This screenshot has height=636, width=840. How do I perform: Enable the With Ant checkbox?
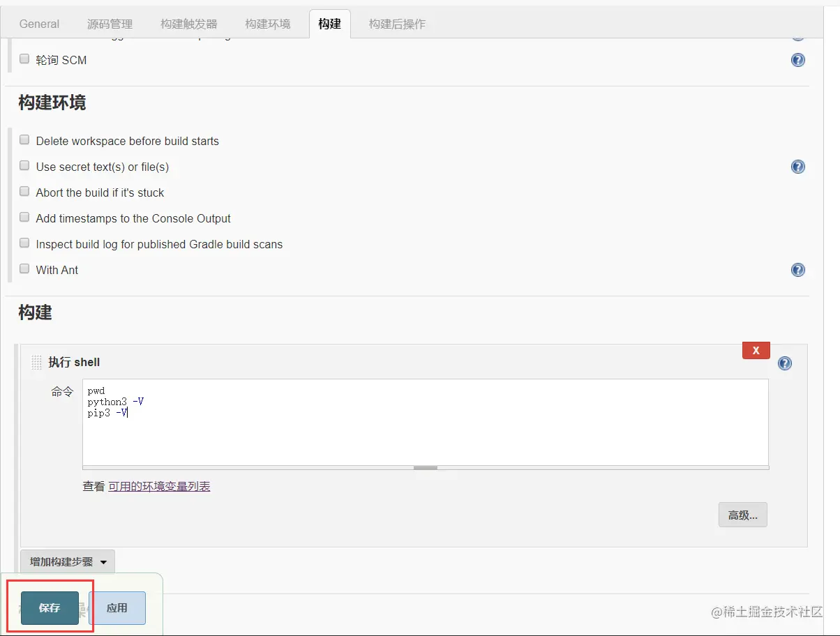tap(24, 269)
